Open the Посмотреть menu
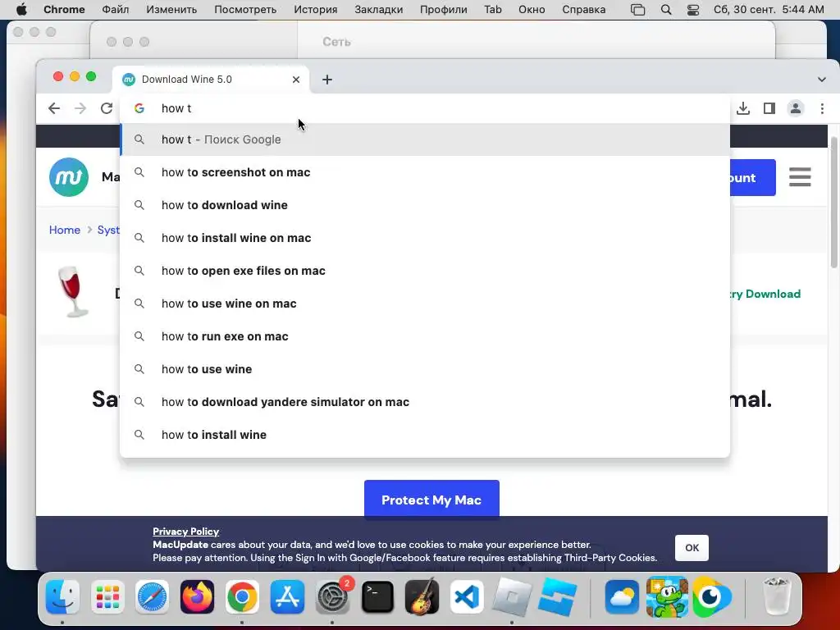The width and height of the screenshot is (840, 630). [x=245, y=10]
